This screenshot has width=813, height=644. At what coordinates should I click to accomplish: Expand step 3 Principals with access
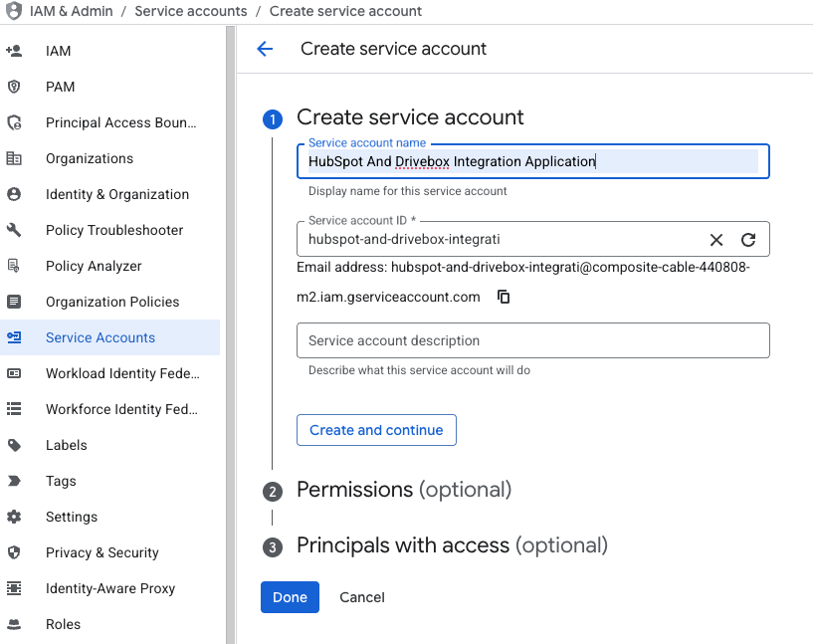(x=452, y=545)
